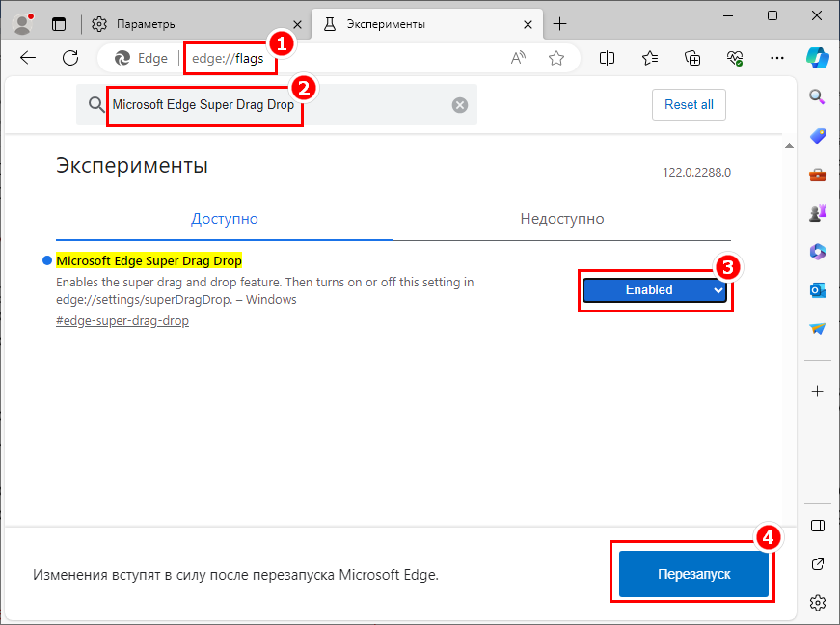Click the Microsoft Edge Super Drag Drop title
Screen dimensions: 840x625
149,260
